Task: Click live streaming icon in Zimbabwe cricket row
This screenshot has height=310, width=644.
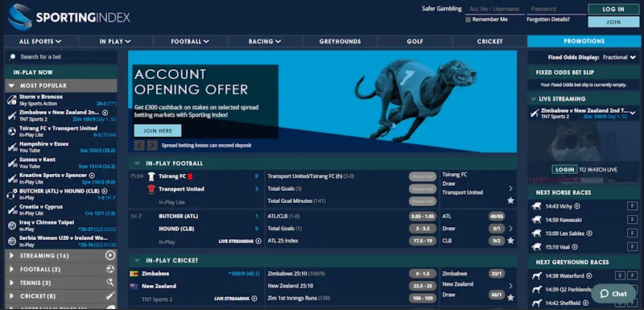Action: point(254,299)
